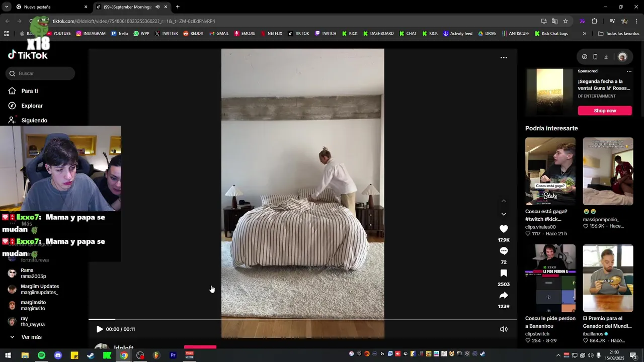Image resolution: width=644 pixels, height=362 pixels.
Task: Open Discord from taskbar
Action: (x=58, y=355)
